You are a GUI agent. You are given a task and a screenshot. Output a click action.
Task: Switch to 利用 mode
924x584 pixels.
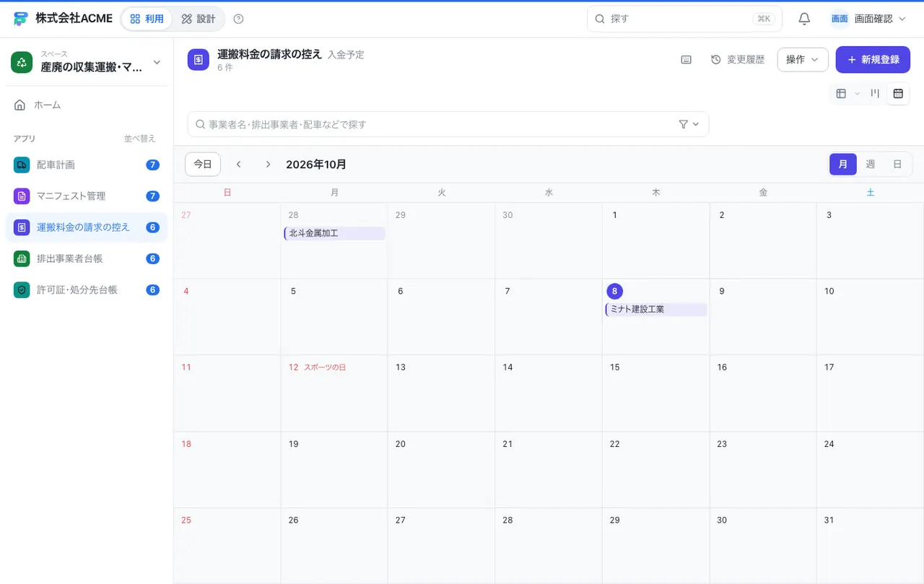tap(147, 19)
